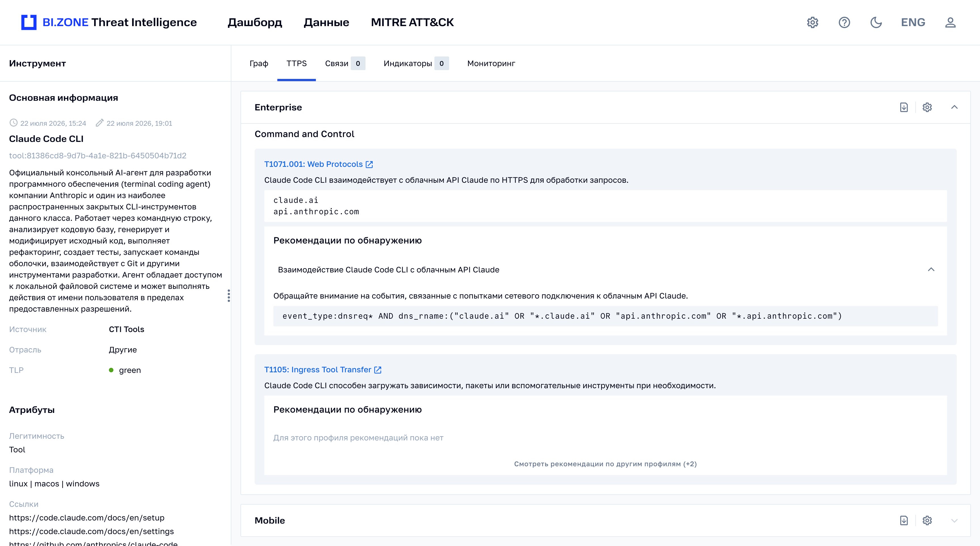Expand the Mobile section
The image size is (980, 546).
tap(954, 520)
